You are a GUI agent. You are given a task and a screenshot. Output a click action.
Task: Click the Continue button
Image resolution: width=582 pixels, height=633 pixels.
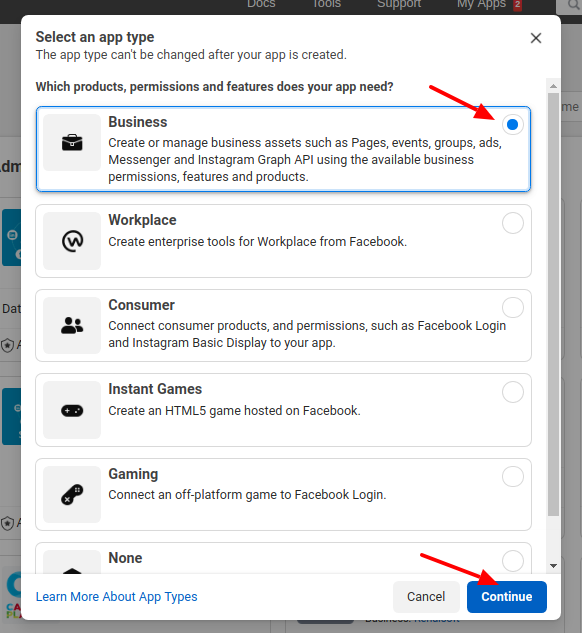click(x=507, y=597)
